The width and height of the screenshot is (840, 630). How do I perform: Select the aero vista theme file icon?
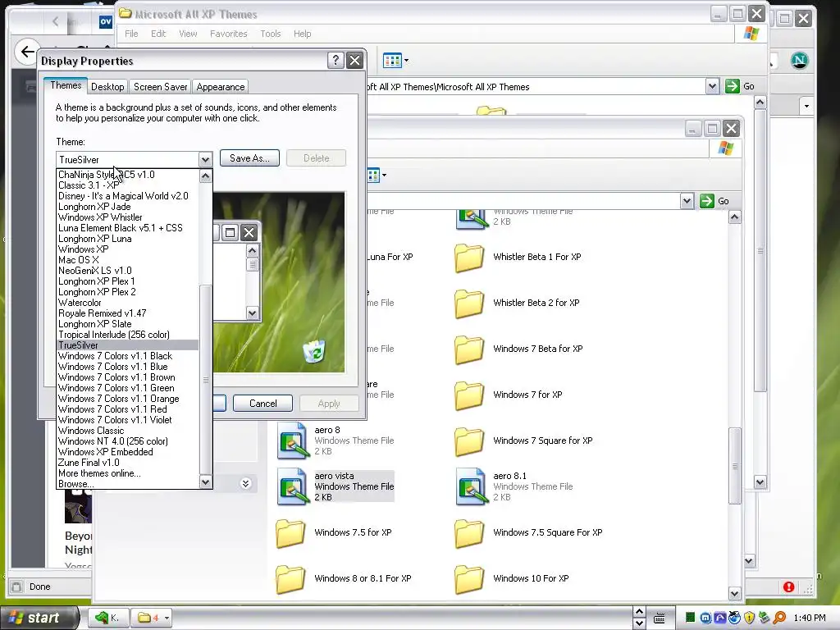point(293,487)
